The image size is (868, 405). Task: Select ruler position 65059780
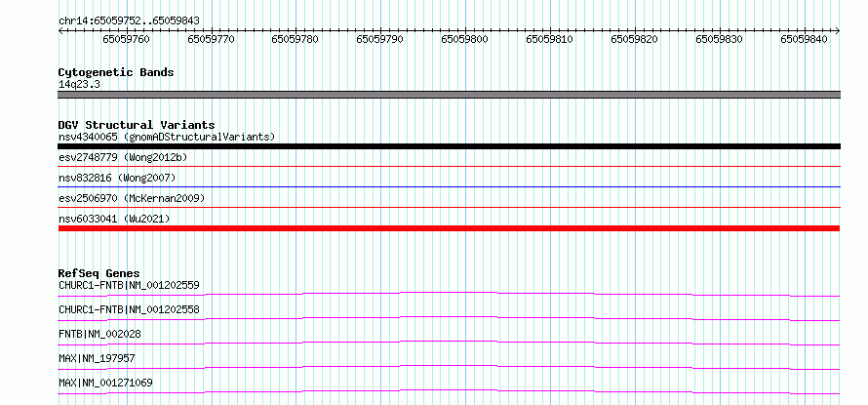click(x=296, y=39)
